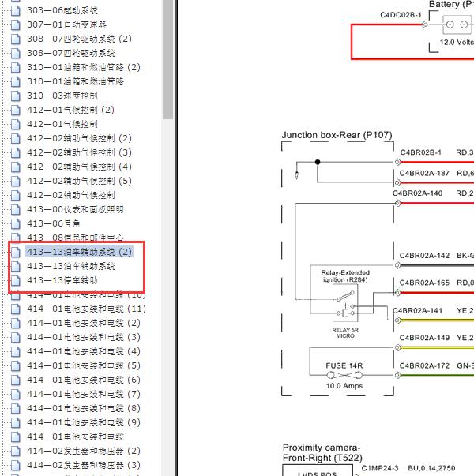The width and height of the screenshot is (474, 476).
Task: Click the document icon beside 414-01电池安装和电缆 (9)
Action: [x=16, y=422]
